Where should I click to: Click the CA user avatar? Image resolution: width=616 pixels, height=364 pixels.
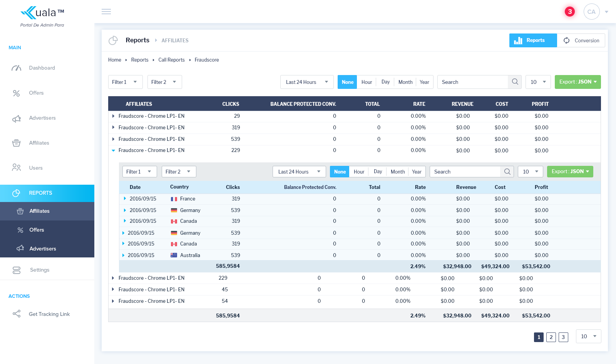[591, 12]
